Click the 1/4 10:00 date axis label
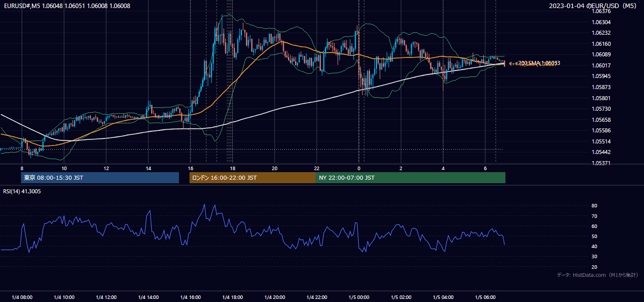The width and height of the screenshot is (644, 302). point(64,297)
